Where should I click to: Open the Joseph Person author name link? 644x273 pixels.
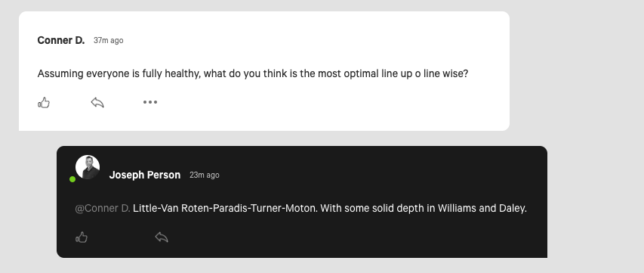coord(144,175)
